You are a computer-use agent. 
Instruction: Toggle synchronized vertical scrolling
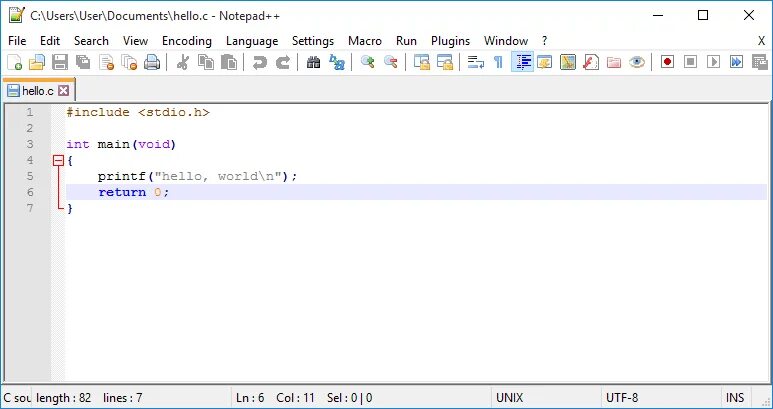(422, 62)
